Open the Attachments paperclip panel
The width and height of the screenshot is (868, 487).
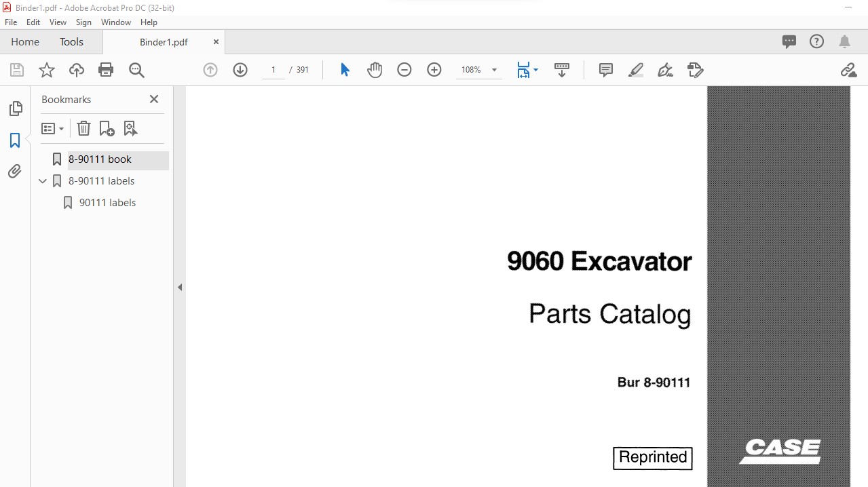coord(15,172)
